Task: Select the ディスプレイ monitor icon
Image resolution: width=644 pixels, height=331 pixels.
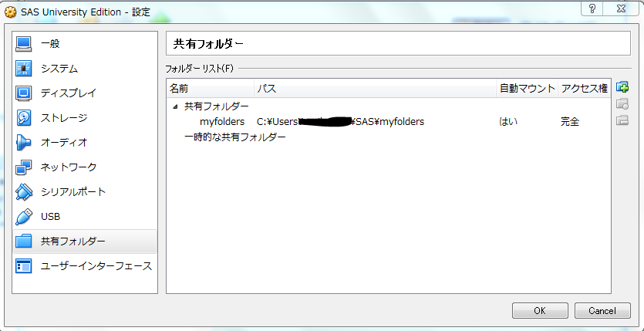Action: pyautogui.click(x=23, y=93)
